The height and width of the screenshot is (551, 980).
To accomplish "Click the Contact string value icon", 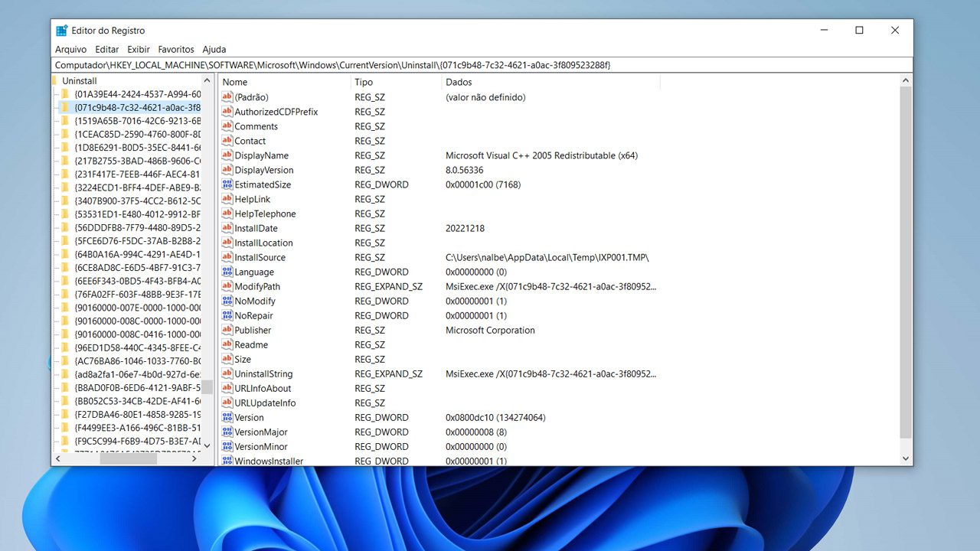I will click(x=227, y=141).
